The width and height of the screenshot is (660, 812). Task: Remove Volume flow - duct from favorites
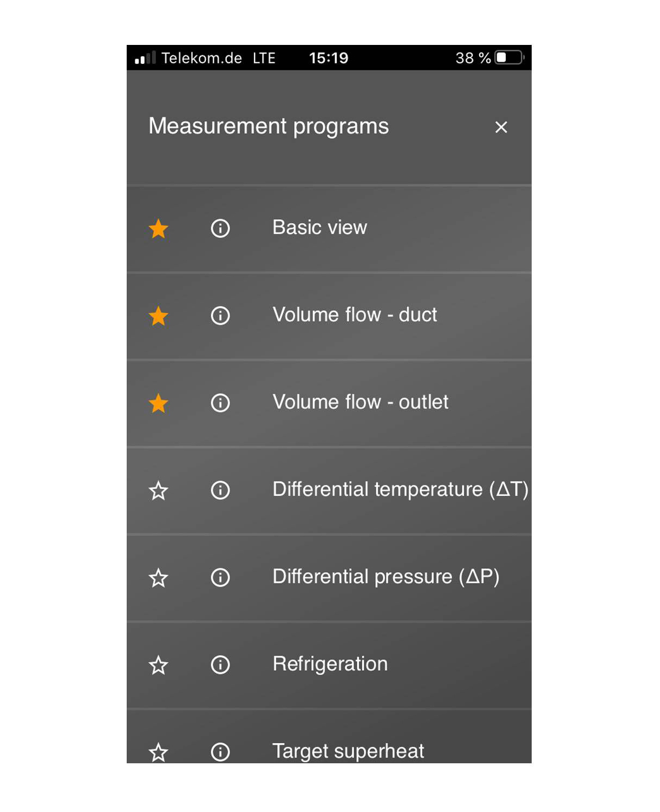tap(159, 316)
